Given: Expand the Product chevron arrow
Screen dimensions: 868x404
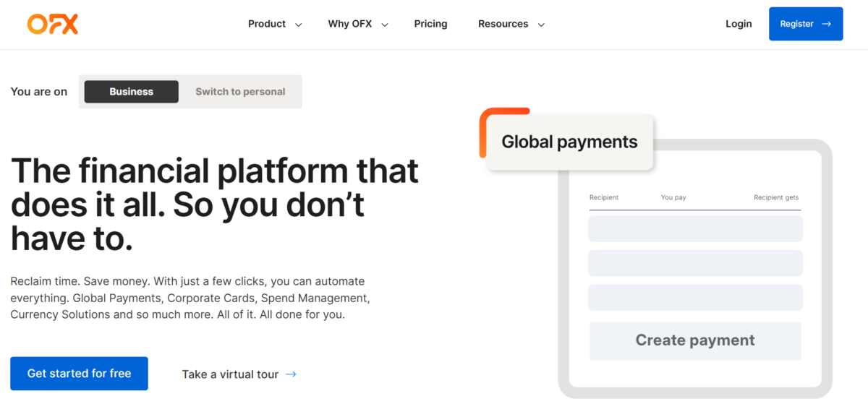Looking at the screenshot, I should coord(298,25).
